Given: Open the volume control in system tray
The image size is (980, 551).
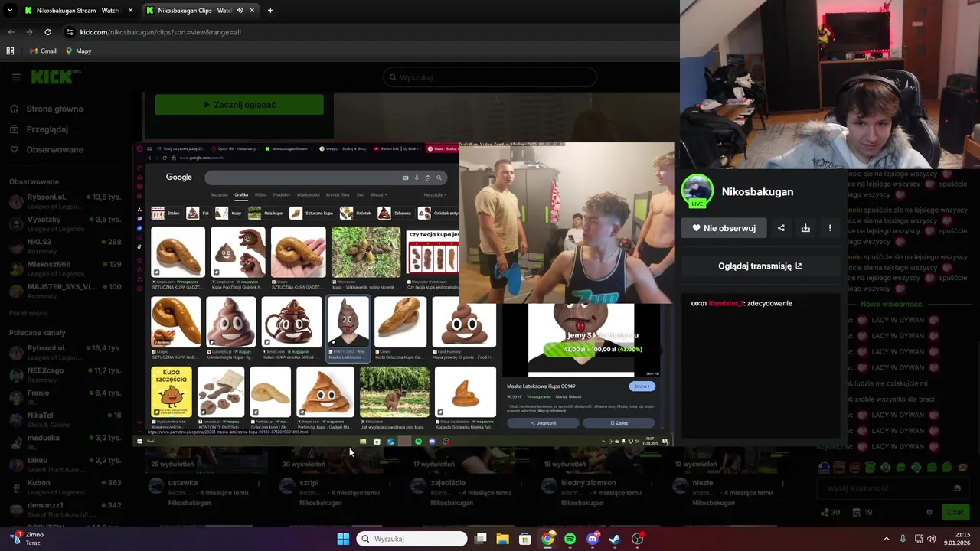Looking at the screenshot, I should coord(931,539).
